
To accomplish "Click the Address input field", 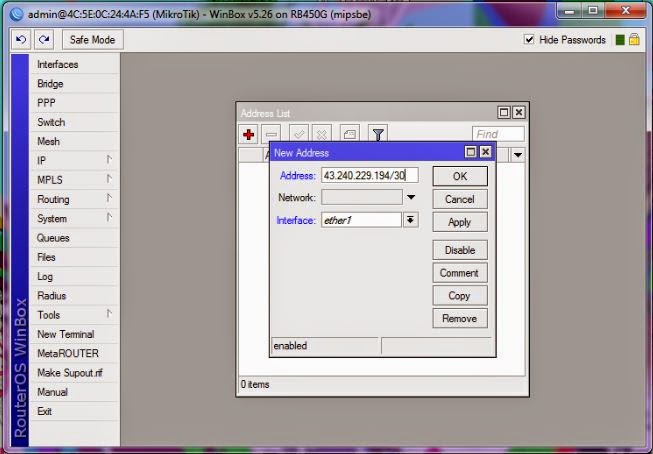I will (370, 175).
